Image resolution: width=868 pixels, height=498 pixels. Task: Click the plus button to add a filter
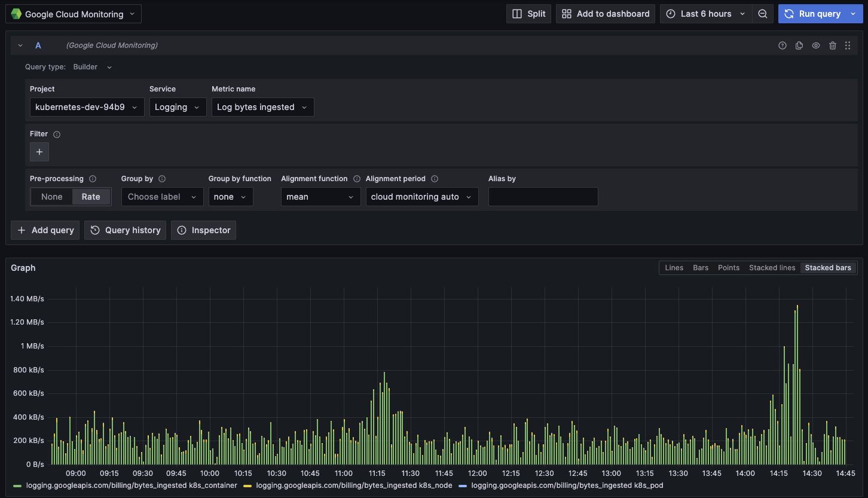click(39, 152)
